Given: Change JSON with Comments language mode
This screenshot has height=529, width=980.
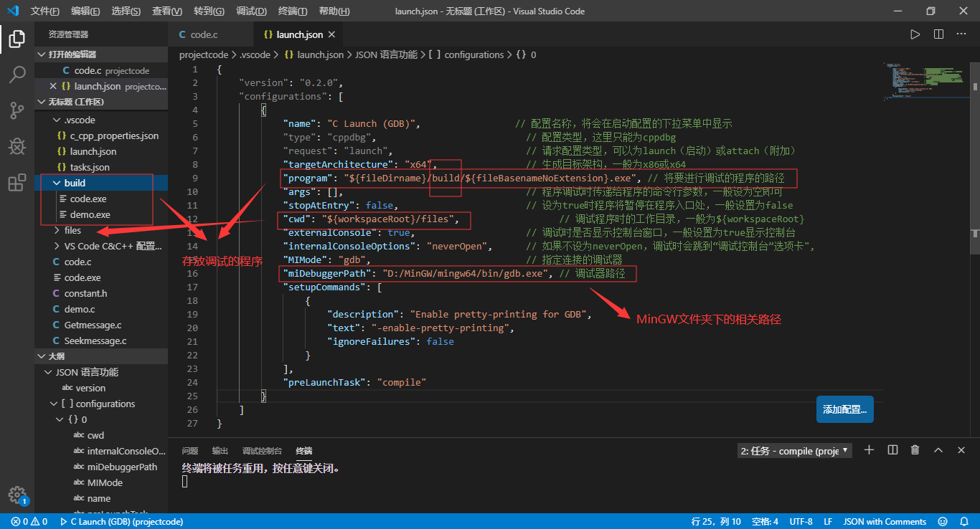Looking at the screenshot, I should (885, 522).
